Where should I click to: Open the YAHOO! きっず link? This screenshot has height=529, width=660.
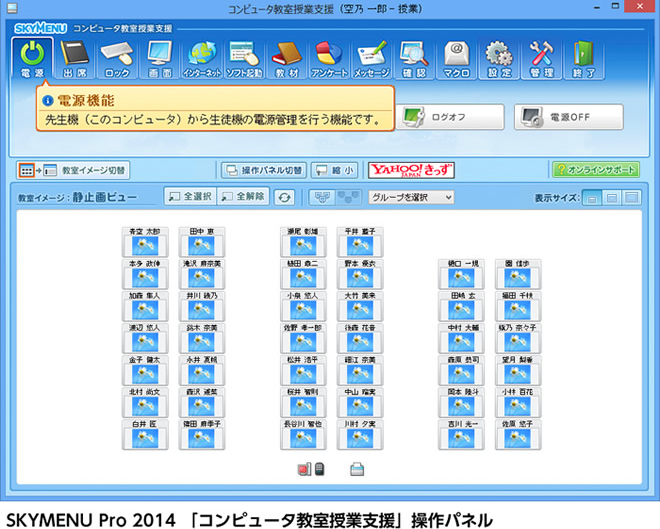tap(411, 170)
